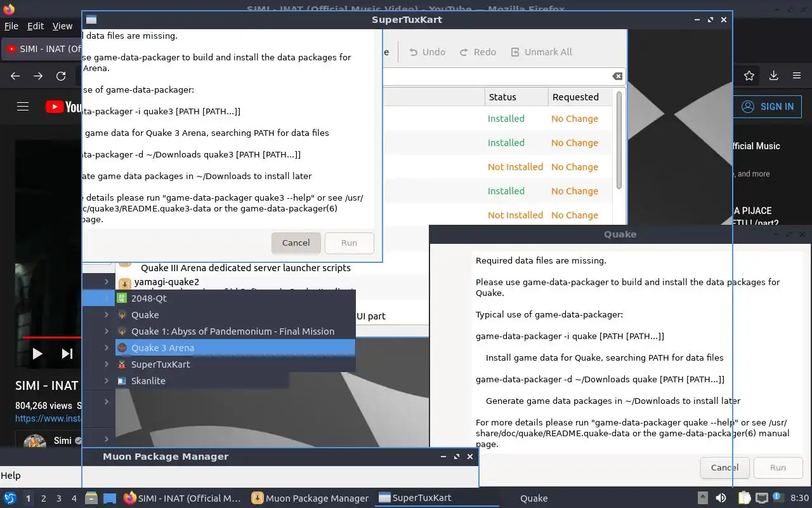Image resolution: width=812 pixels, height=508 pixels.
Task: Open Firefox downloads icon
Action: click(x=773, y=76)
